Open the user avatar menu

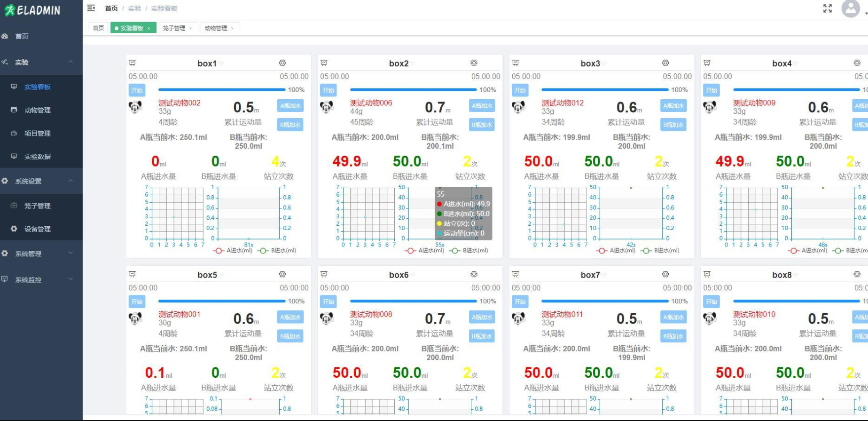coord(851,8)
